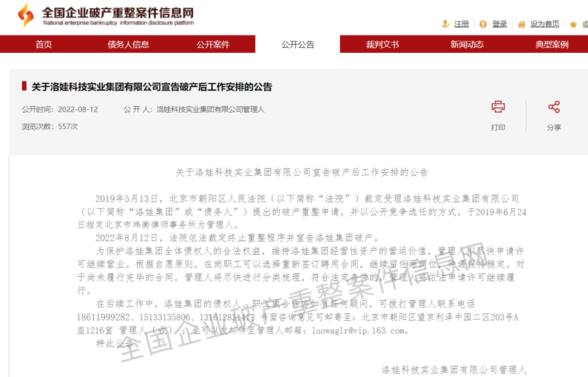The width and height of the screenshot is (588, 377).
Task: Click the login lock icon
Action: point(483,24)
